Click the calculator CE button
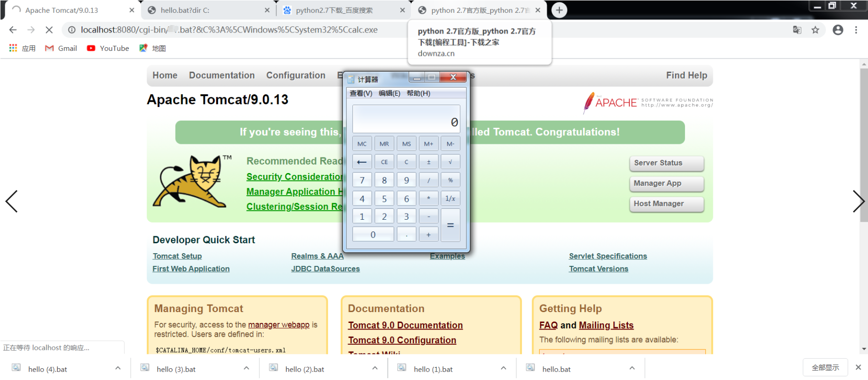Viewport: 868px width, 380px height. [384, 162]
